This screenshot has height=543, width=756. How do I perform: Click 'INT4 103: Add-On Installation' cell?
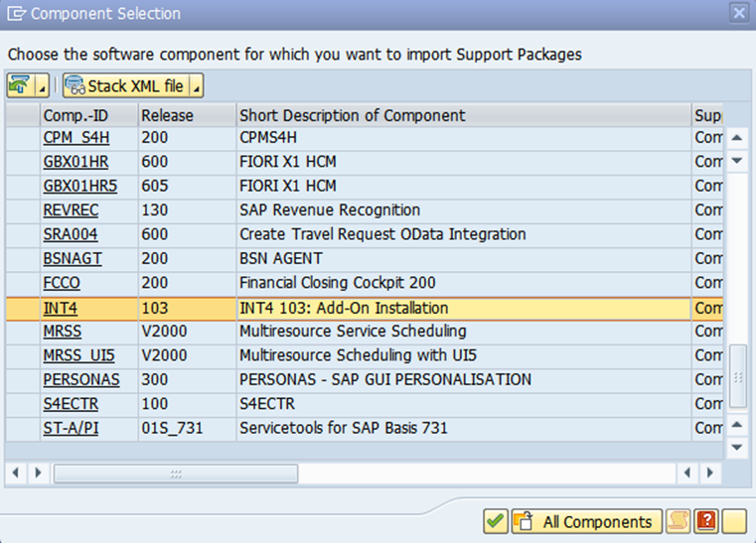(x=464, y=309)
